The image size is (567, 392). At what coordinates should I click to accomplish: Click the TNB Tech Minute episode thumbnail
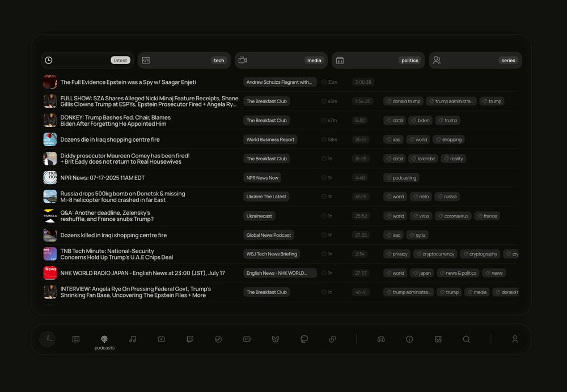pyautogui.click(x=50, y=254)
